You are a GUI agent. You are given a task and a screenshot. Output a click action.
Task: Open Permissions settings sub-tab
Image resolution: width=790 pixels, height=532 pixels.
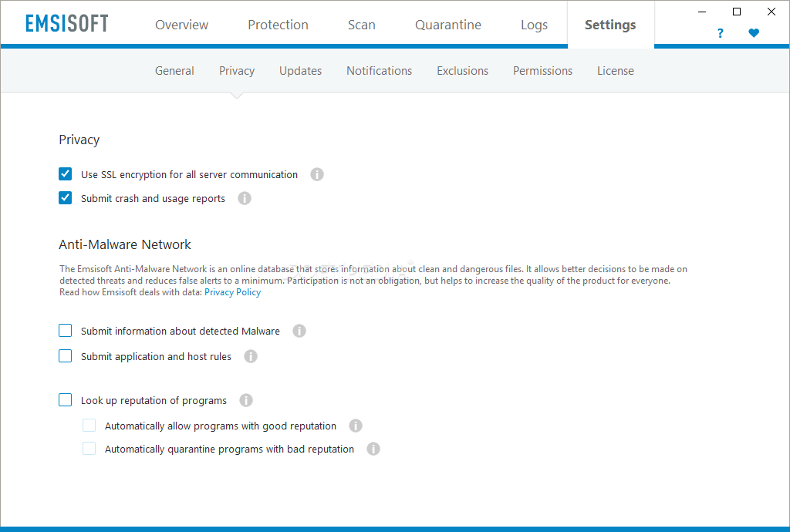[542, 71]
